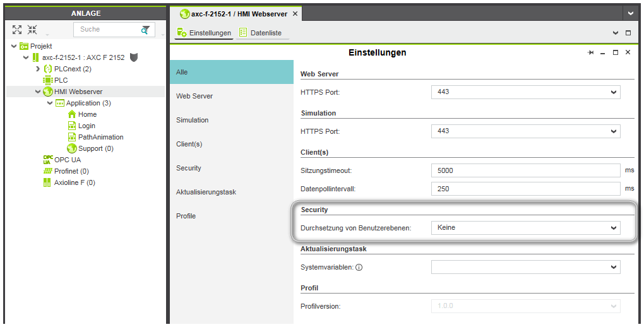Select the Home page in the tree
The width and height of the screenshot is (644, 327).
click(87, 114)
